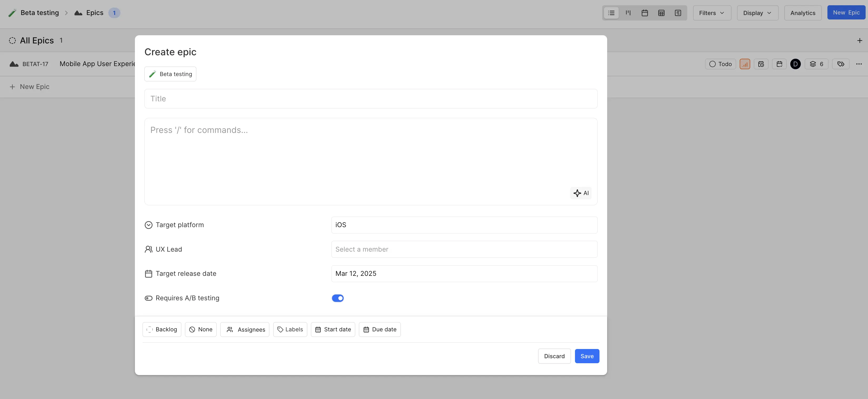Open the Filters dropdown
Viewport: 868px width, 399px height.
tap(712, 13)
